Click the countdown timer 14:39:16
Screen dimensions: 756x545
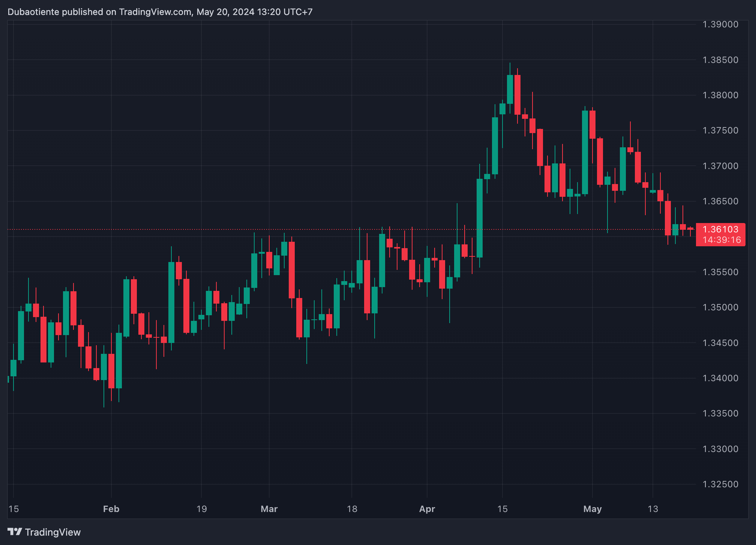click(722, 240)
